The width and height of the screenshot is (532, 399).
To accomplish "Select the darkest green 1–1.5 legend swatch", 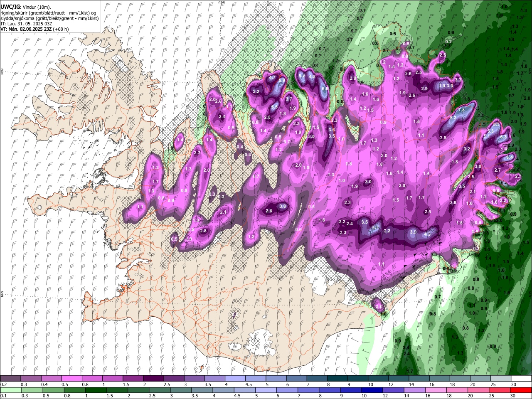I will tap(96, 390).
